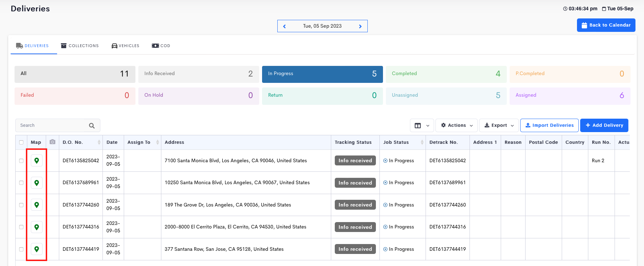
Task: Open map pin for DET6137744260
Action: tap(37, 205)
